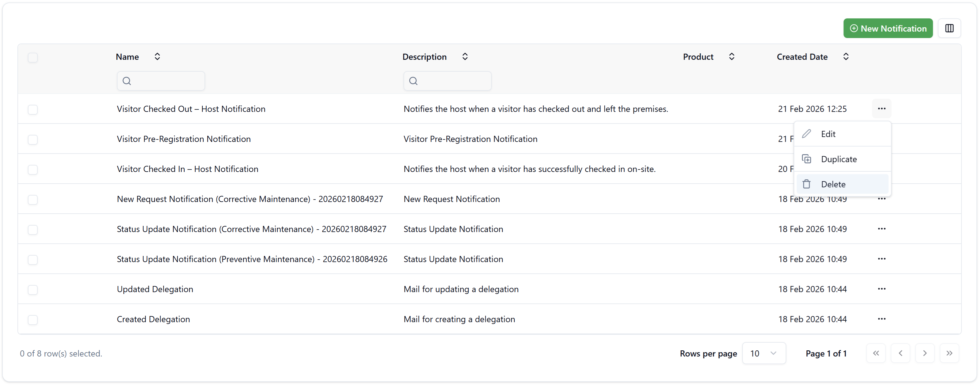
Task: Check Visitor Pre-Registration Notification row checkbox
Action: click(33, 140)
